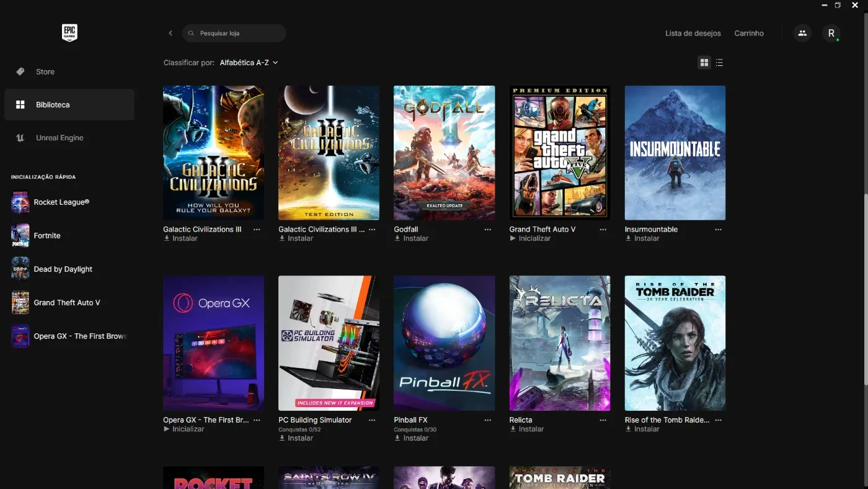Install Relicta

pos(527,429)
